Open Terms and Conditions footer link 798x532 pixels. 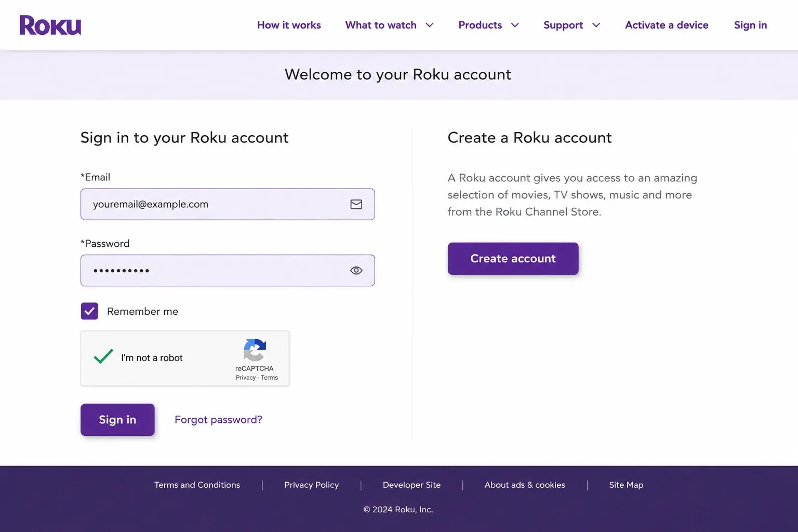(197, 485)
